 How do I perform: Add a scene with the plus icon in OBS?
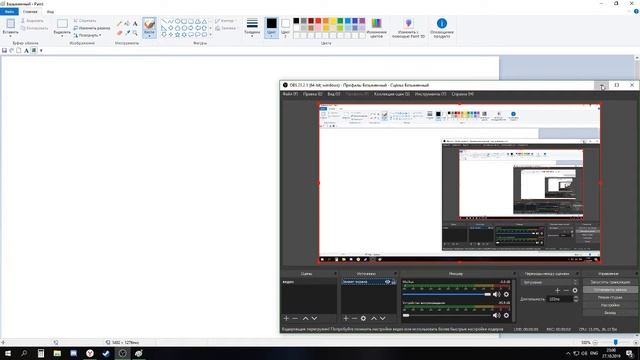pos(286,318)
